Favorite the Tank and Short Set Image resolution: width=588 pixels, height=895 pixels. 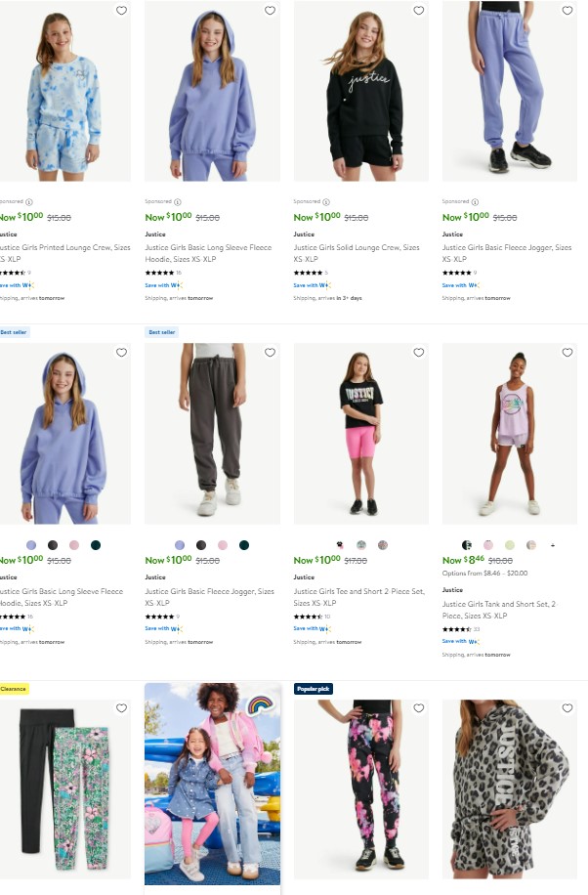coord(567,352)
